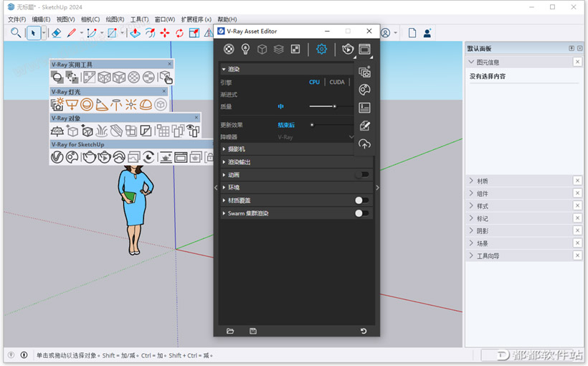Open the V-Ray logo Asset Editor button
Viewport: 588px width, 366px height.
pos(57,157)
